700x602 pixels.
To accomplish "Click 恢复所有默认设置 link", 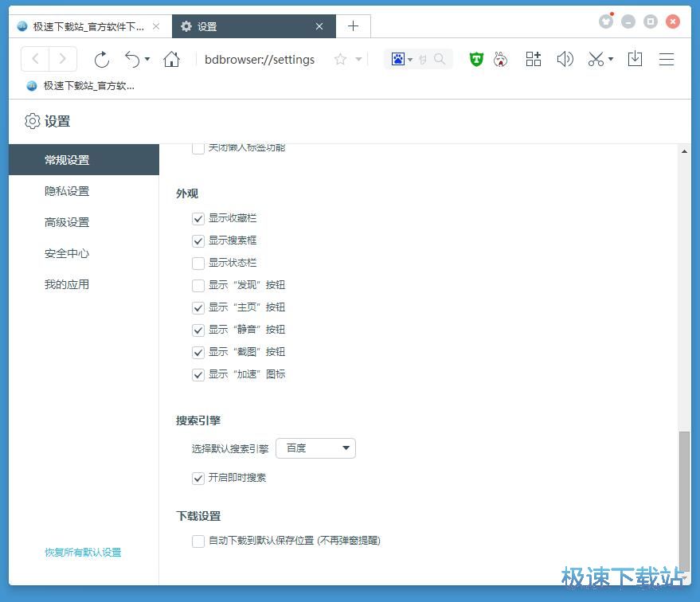I will [x=83, y=553].
